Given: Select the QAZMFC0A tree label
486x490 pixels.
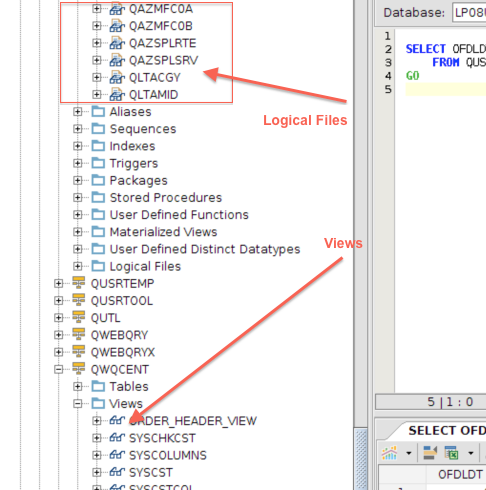Looking at the screenshot, I should coord(161,9).
